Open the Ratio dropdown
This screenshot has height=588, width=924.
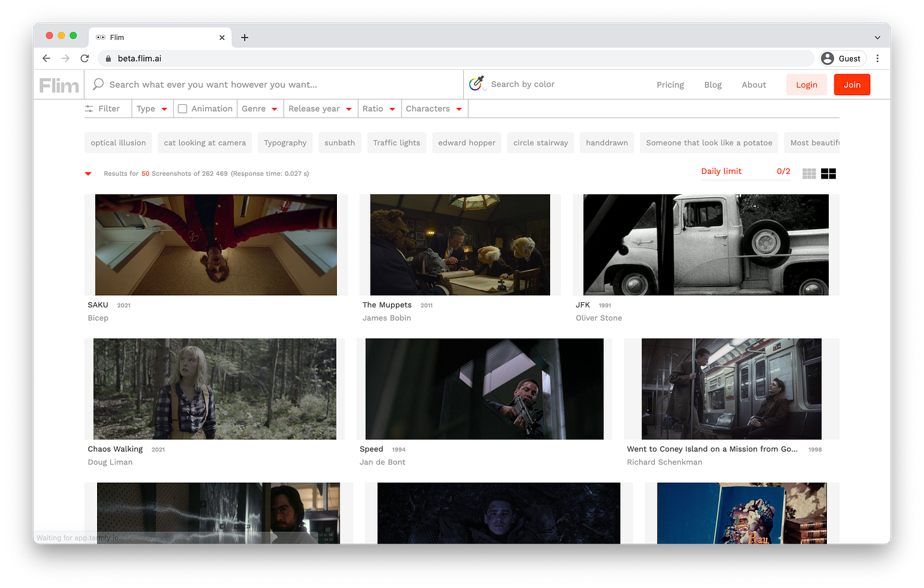coord(379,109)
